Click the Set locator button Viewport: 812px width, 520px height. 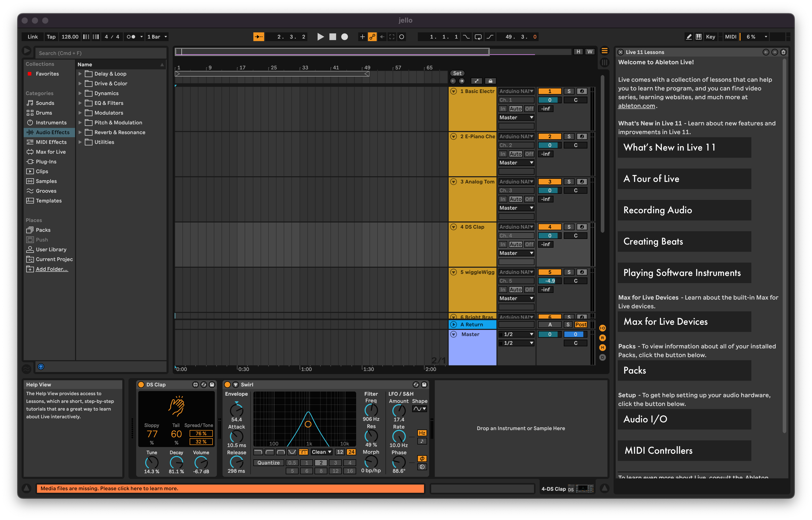(x=457, y=73)
